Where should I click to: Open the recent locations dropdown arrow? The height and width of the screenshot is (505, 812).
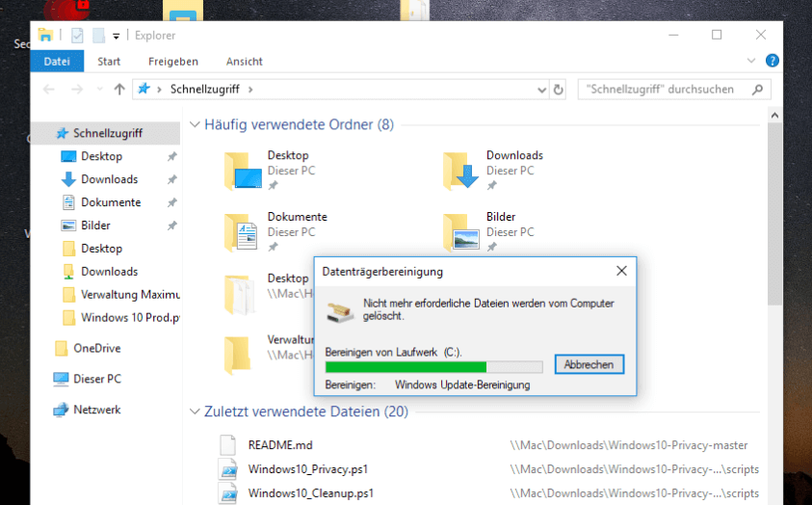(x=99, y=89)
